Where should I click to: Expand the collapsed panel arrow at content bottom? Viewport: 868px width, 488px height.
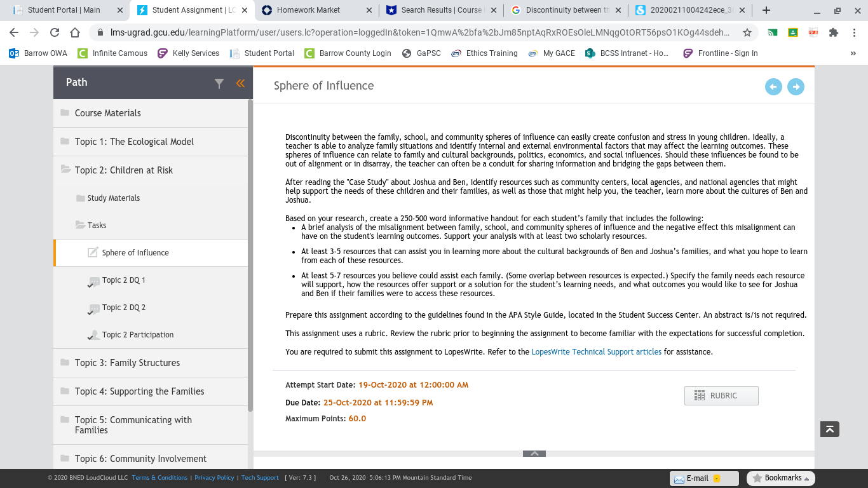[534, 454]
